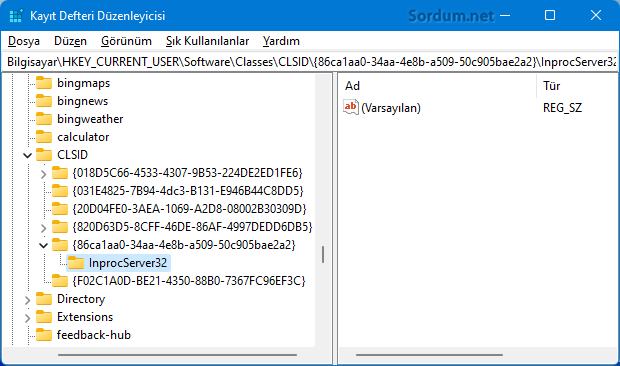This screenshot has width=620, height=366.
Task: Expand the Directory key
Action: (x=27, y=300)
